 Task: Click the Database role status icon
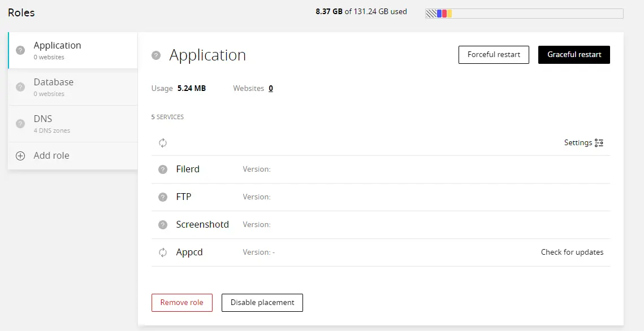20,87
